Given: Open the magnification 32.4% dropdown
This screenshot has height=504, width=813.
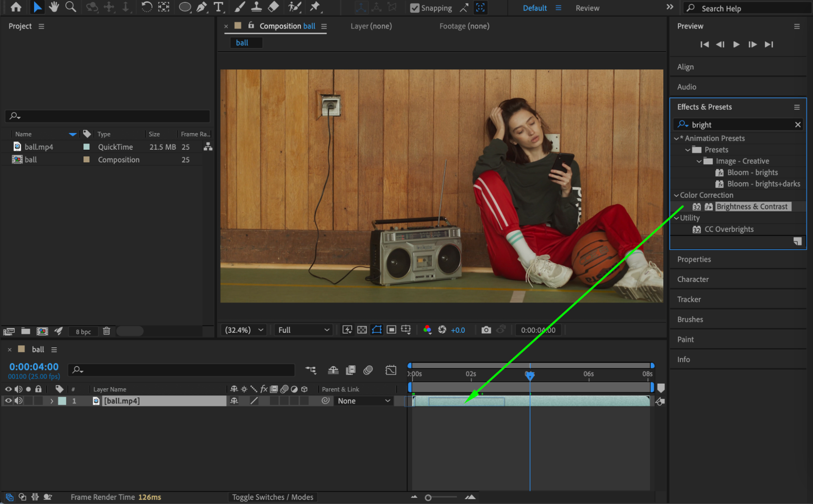Looking at the screenshot, I should (245, 330).
